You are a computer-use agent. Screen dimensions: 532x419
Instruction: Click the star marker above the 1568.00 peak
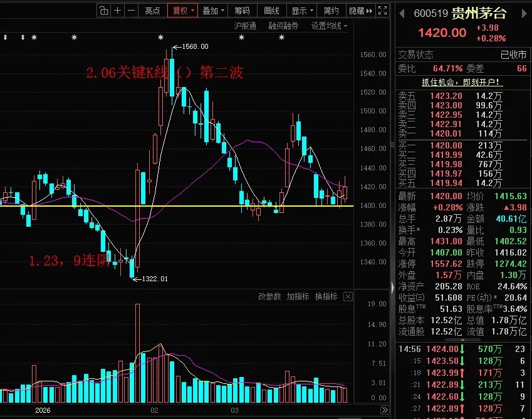(x=161, y=38)
